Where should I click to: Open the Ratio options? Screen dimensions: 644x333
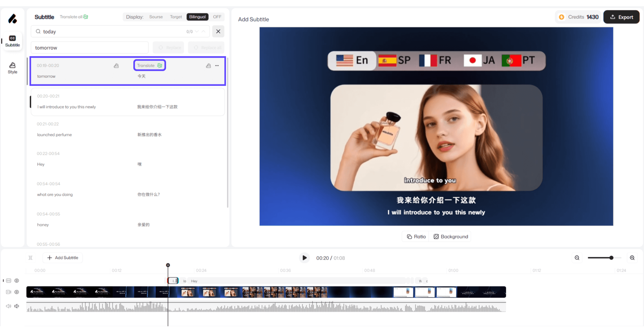pyautogui.click(x=416, y=236)
